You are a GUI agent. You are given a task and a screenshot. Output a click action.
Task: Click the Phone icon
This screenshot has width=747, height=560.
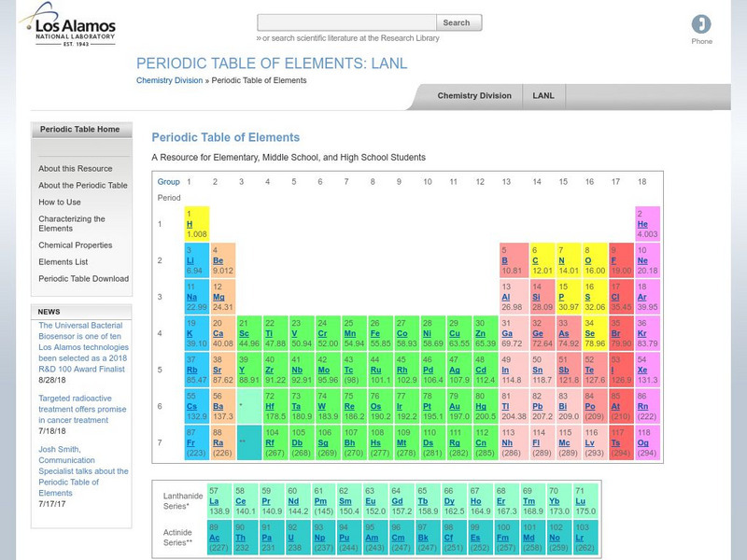(701, 24)
